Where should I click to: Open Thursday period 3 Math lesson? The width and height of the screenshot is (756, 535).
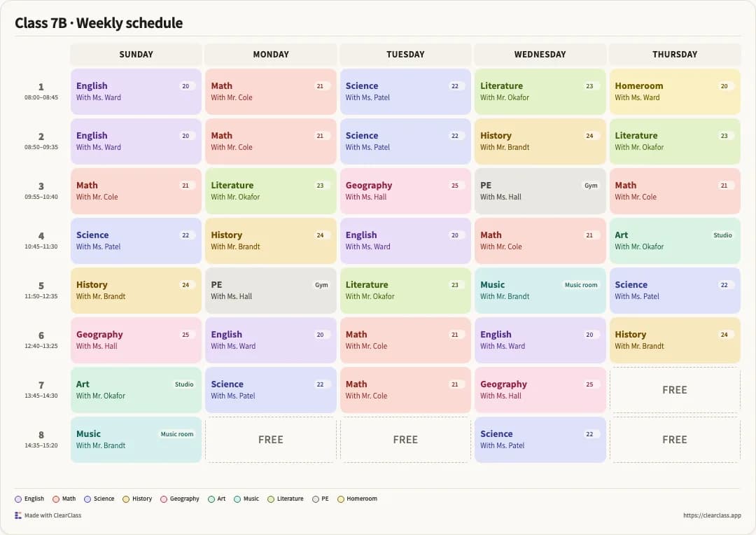(675, 191)
